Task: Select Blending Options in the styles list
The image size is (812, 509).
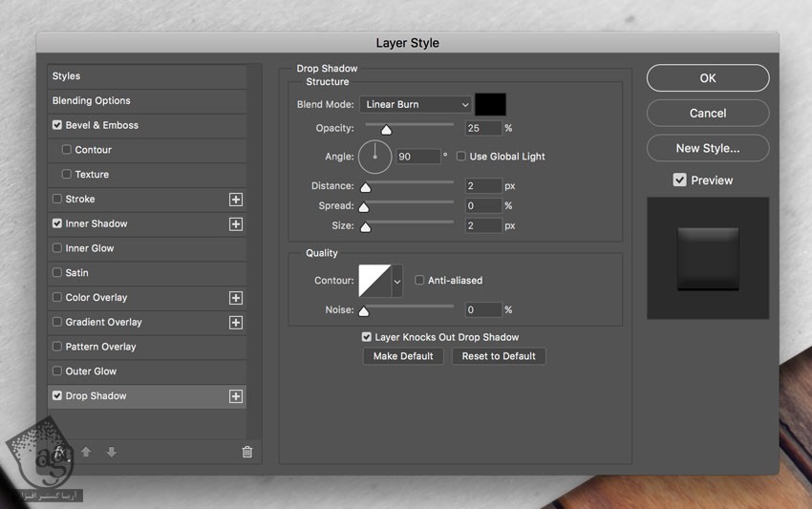Action: pyautogui.click(x=92, y=100)
